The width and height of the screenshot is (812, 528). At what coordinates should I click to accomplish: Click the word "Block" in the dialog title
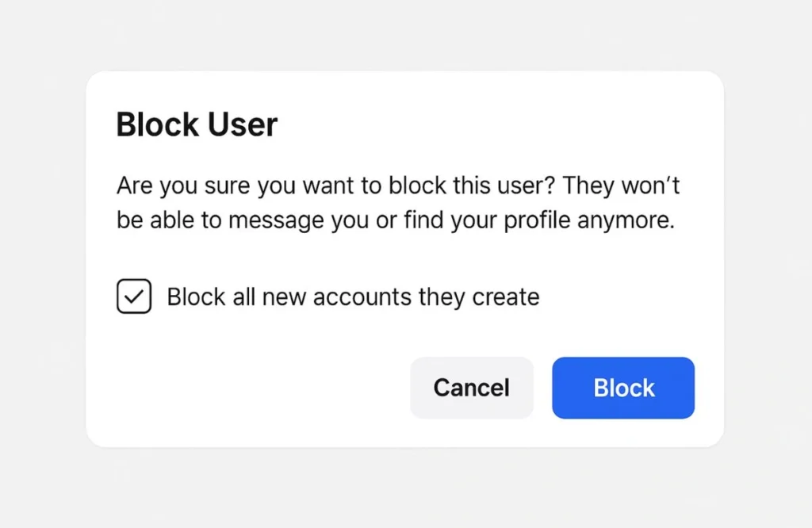(x=155, y=125)
